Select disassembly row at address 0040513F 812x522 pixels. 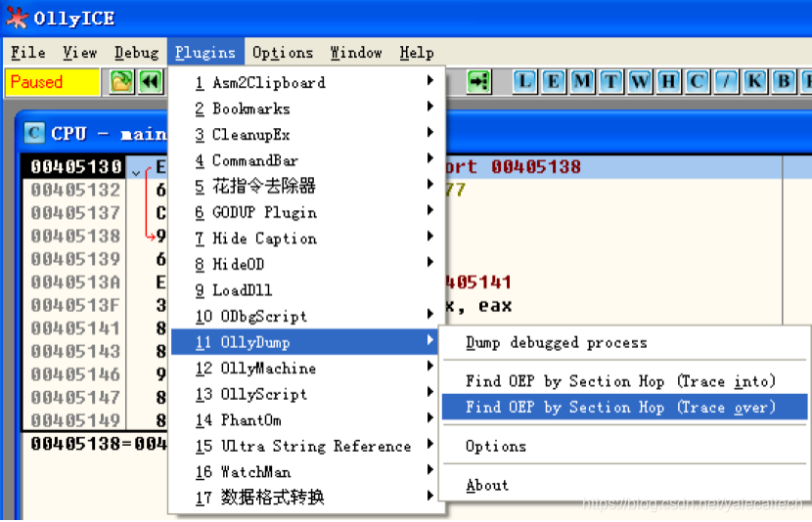tap(76, 305)
